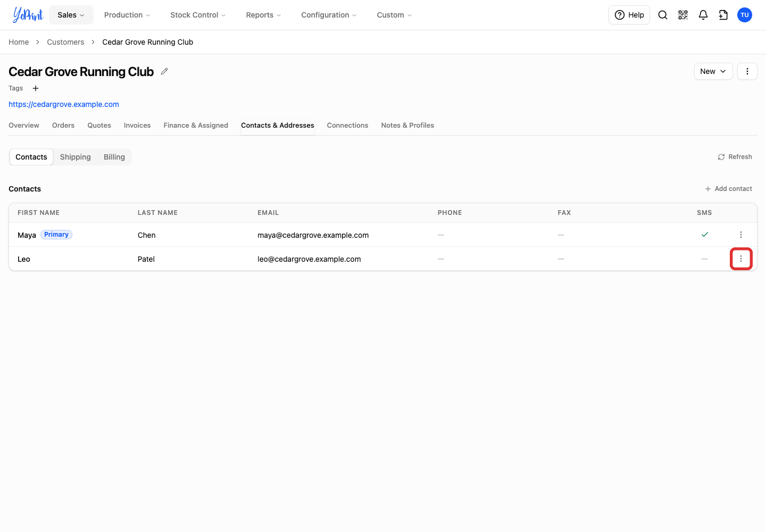The width and height of the screenshot is (766, 532).
Task: Edit the customer name with pencil icon
Action: coord(164,71)
